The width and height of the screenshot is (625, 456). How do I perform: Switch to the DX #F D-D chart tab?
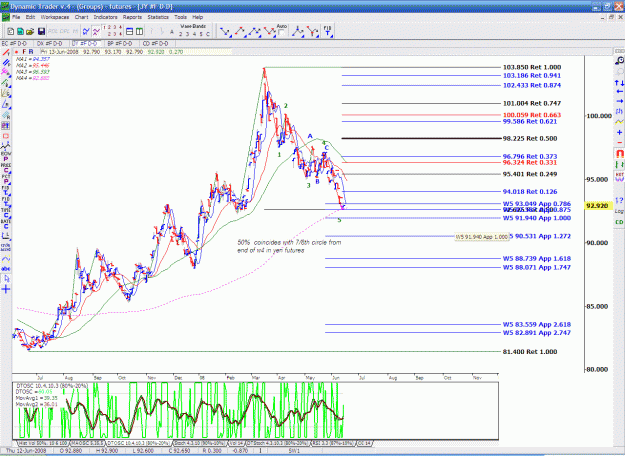[50, 43]
